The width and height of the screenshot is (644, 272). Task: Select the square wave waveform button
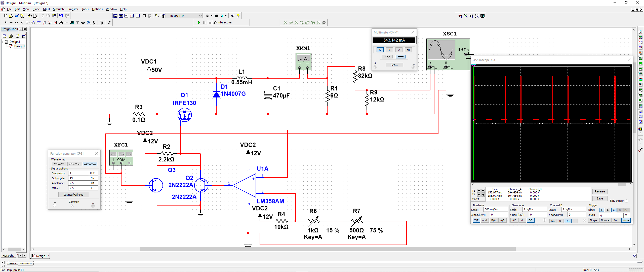pos(90,164)
